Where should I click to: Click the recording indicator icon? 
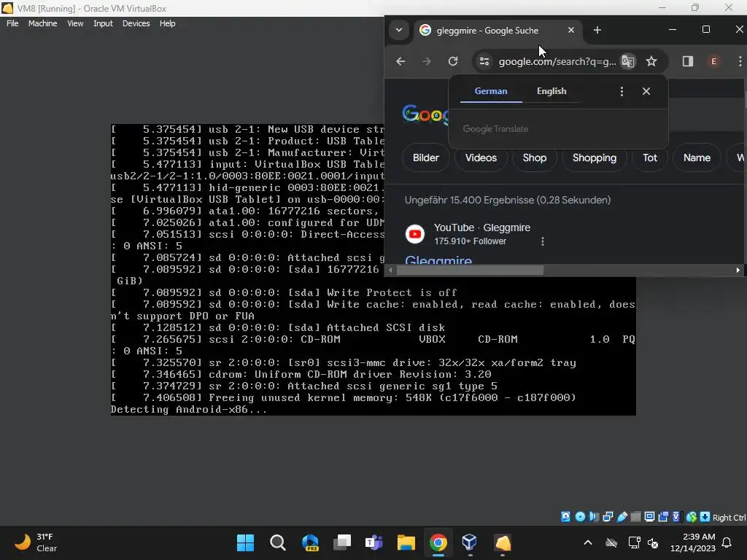point(663,517)
